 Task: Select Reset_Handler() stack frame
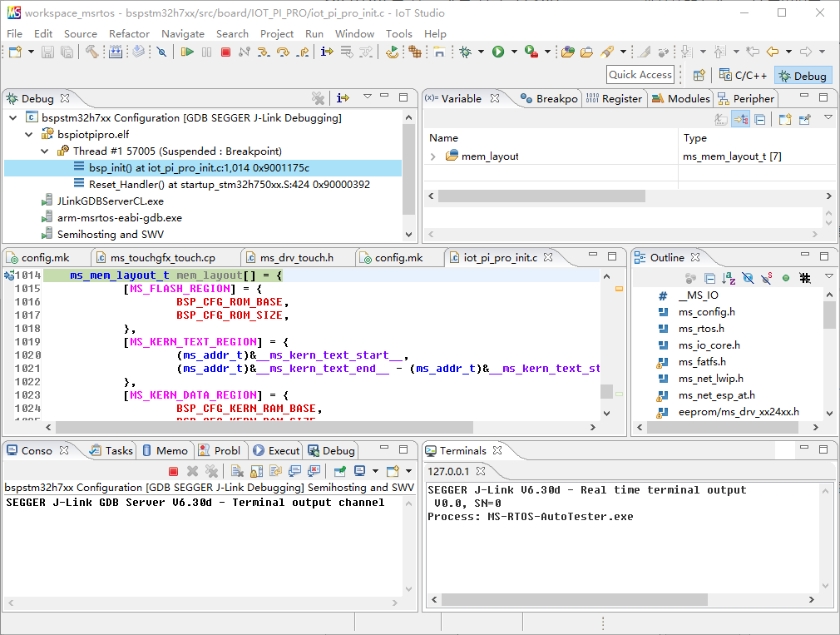[x=229, y=185]
